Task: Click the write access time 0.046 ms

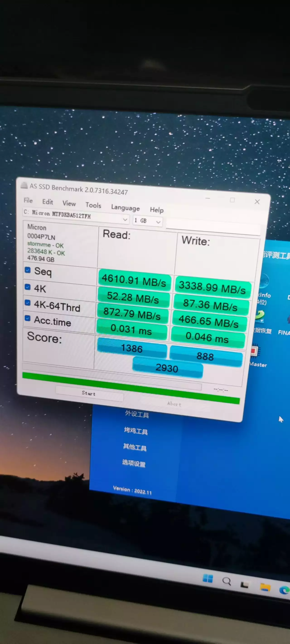Action: click(208, 337)
